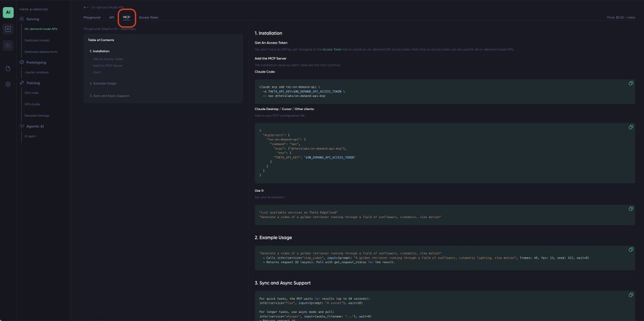This screenshot has width=644, height=321.
Task: Click the 'Get An Access Token' main subheading
Action: 271,42
